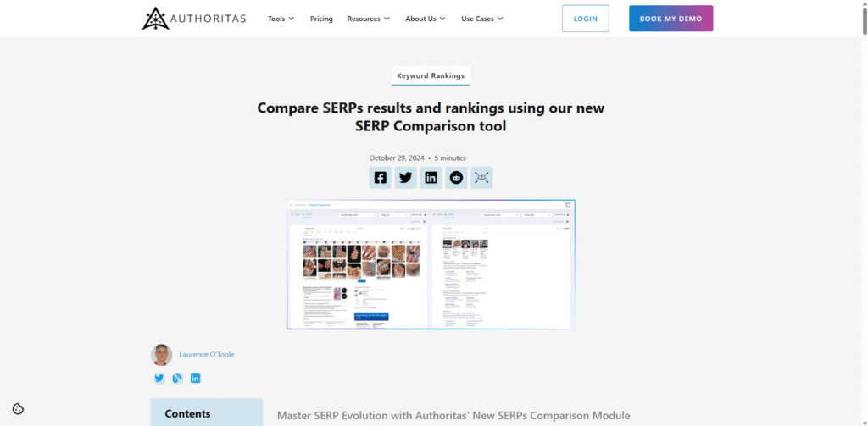
Task: Click the LOGIN button
Action: (586, 19)
